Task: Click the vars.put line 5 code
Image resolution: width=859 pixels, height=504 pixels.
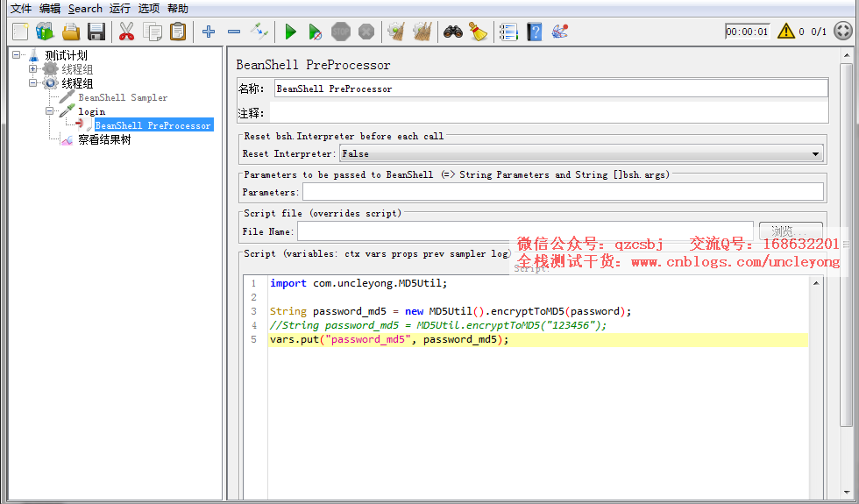Action: (389, 340)
